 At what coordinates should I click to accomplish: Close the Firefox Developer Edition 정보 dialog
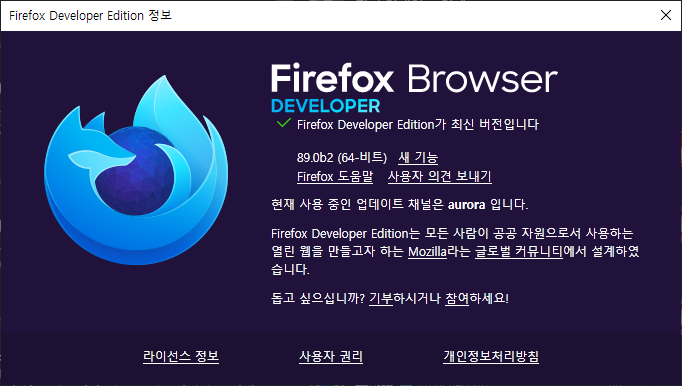665,15
